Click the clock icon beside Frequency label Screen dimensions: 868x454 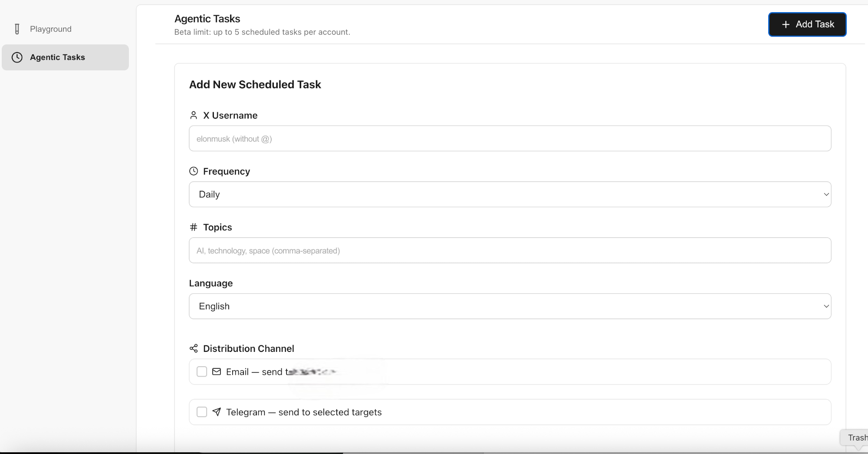[193, 171]
